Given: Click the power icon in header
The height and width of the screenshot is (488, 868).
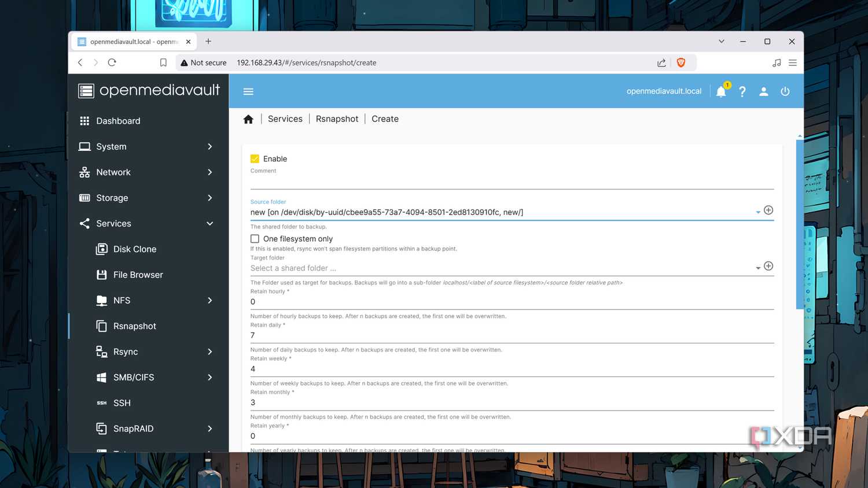Looking at the screenshot, I should [785, 91].
